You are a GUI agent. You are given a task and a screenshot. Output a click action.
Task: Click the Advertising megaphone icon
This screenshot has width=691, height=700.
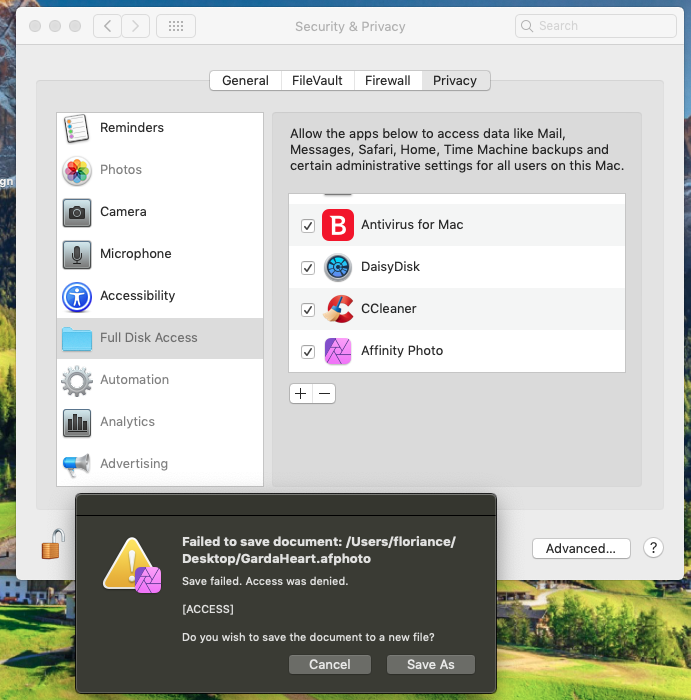click(x=77, y=465)
